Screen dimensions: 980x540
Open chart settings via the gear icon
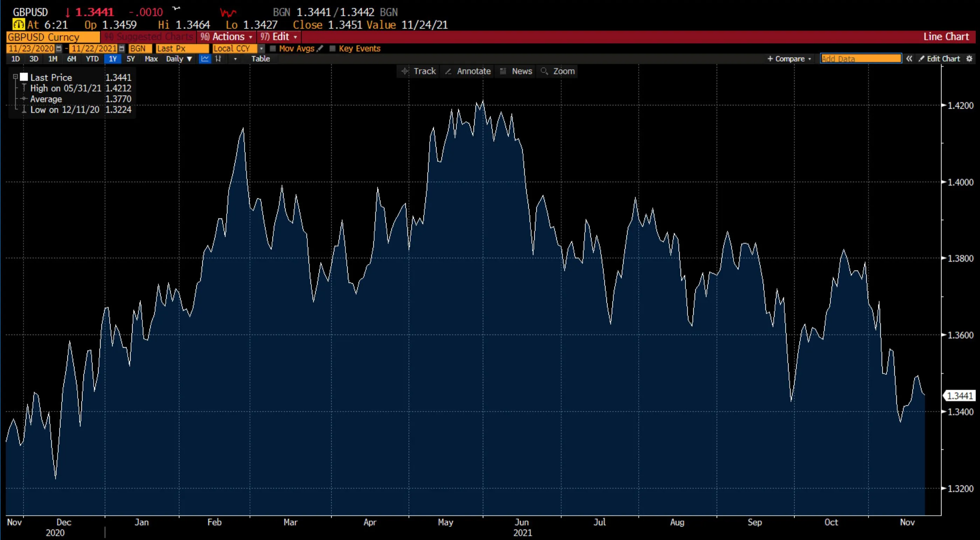tap(970, 58)
